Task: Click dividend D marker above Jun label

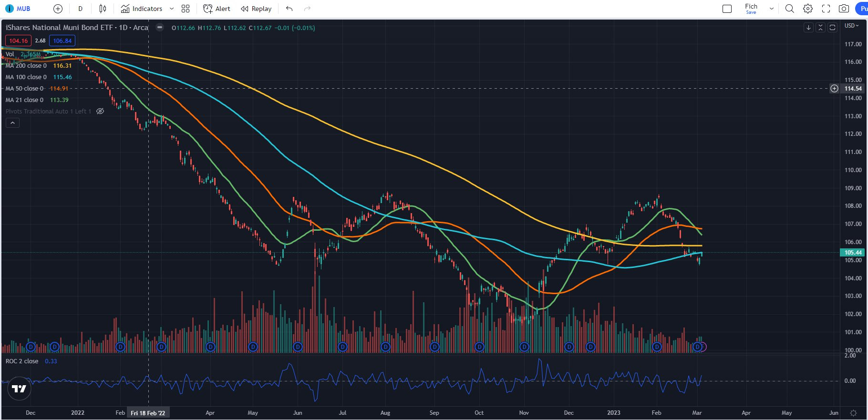Action: [298, 347]
